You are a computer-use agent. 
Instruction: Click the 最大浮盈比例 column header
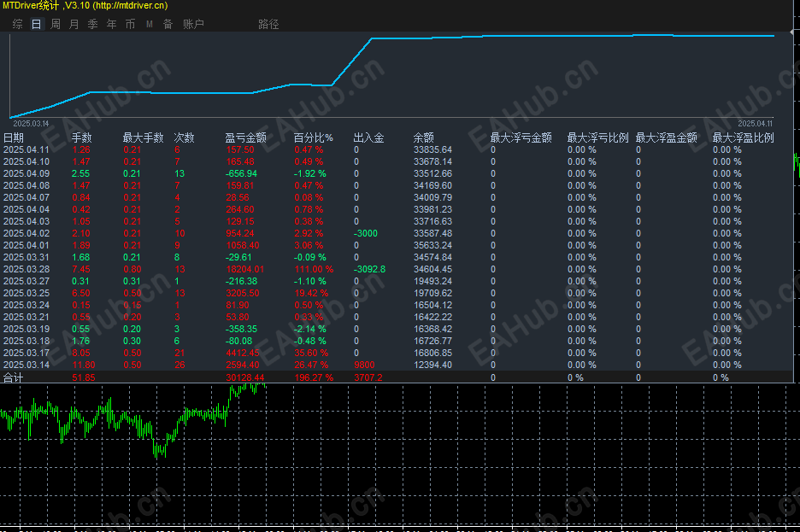click(744, 137)
